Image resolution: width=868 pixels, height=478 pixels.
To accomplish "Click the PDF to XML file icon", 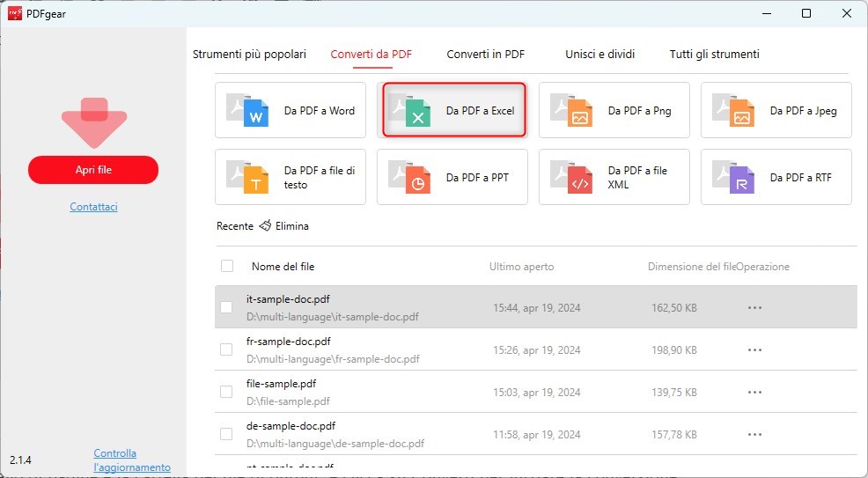I will [571, 178].
